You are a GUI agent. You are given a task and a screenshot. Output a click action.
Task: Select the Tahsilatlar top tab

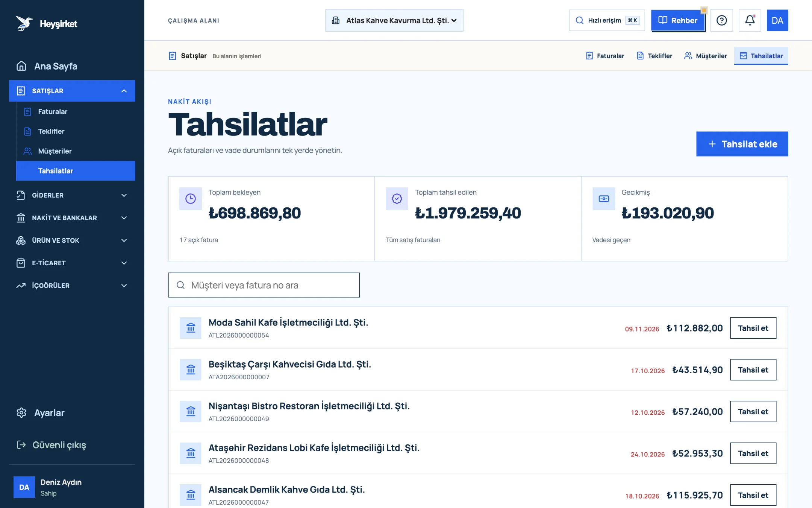tap(761, 56)
